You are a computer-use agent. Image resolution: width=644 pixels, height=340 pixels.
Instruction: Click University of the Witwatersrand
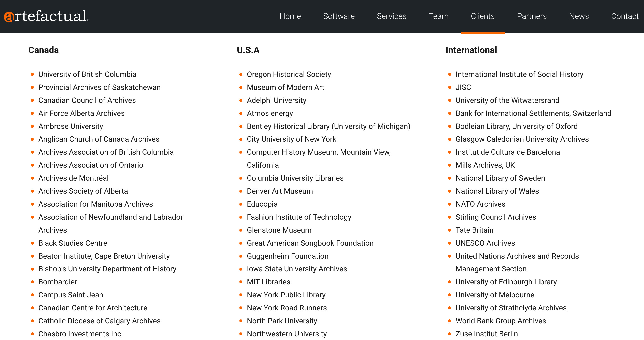point(507,100)
